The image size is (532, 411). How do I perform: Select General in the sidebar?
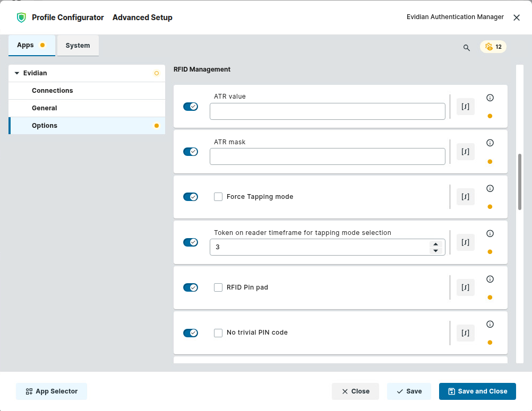[87, 108]
